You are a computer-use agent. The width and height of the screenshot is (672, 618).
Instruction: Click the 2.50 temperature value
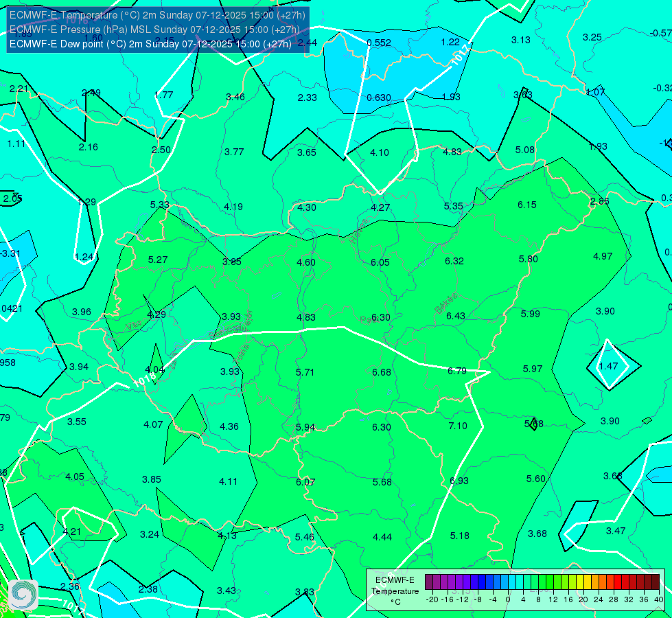click(x=161, y=150)
